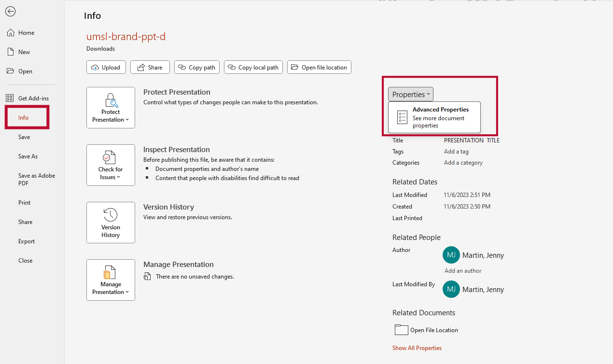Click the Add a tag field
The width and height of the screenshot is (613, 364).
point(456,152)
